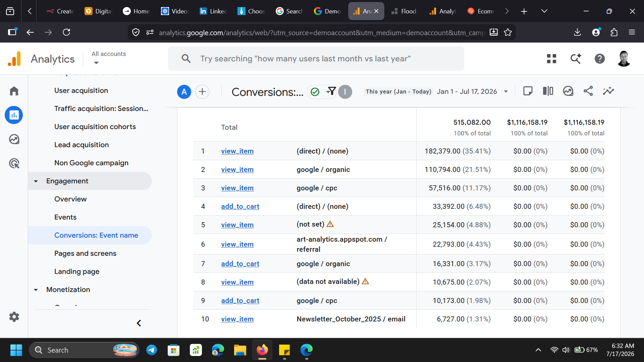The image size is (644, 362).
Task: Close the active Analytics browser tab
Action: pos(376,11)
